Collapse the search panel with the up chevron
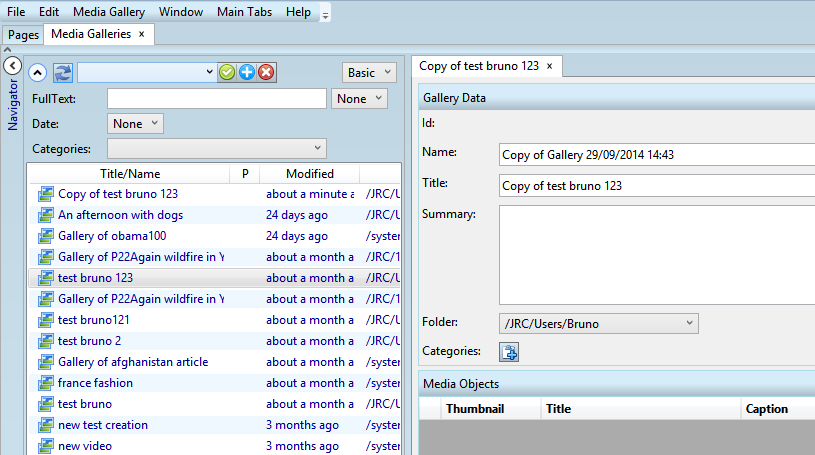815x455 pixels. [37, 73]
